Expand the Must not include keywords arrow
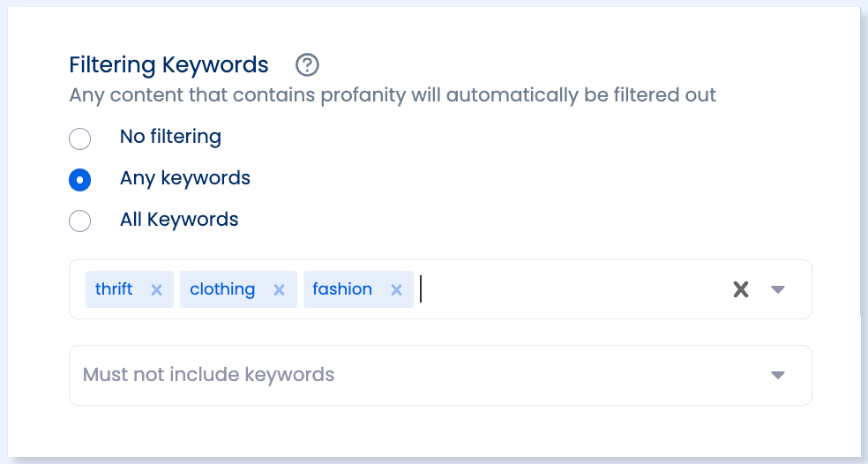 [778, 376]
